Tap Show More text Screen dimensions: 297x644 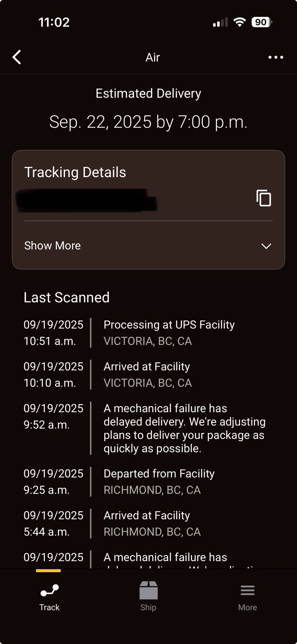tap(52, 246)
